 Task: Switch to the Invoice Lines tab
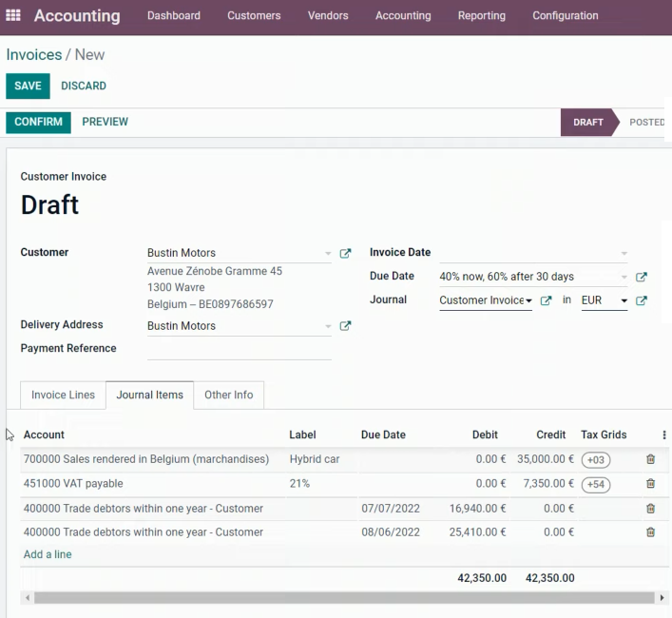click(x=63, y=395)
